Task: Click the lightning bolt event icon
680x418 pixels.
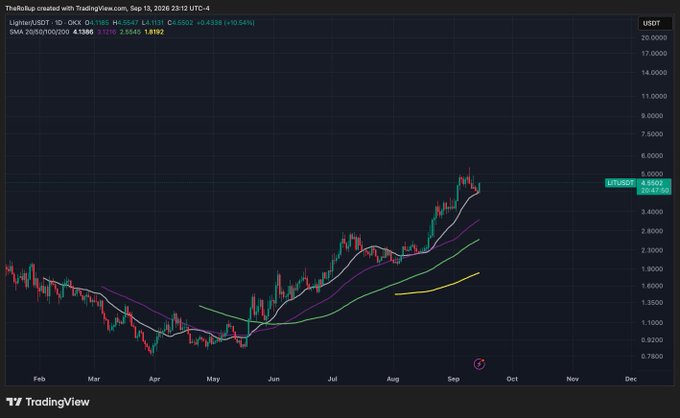Action: point(479,364)
